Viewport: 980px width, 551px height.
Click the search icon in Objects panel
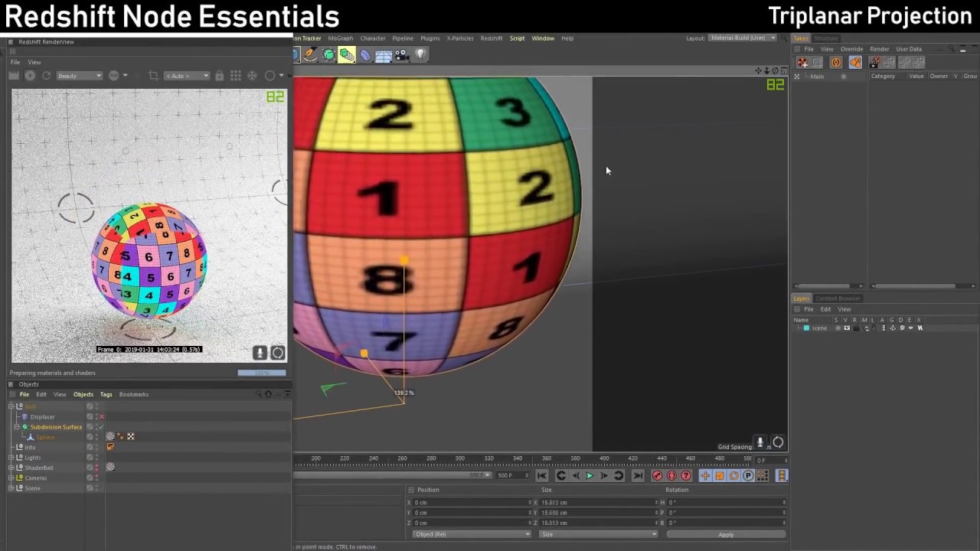pyautogui.click(x=258, y=394)
